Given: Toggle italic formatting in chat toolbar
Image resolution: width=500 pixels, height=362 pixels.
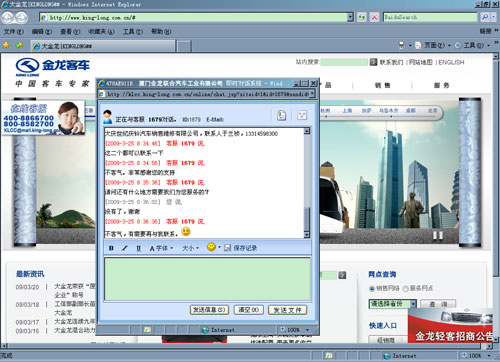Looking at the screenshot, I should point(125,248).
